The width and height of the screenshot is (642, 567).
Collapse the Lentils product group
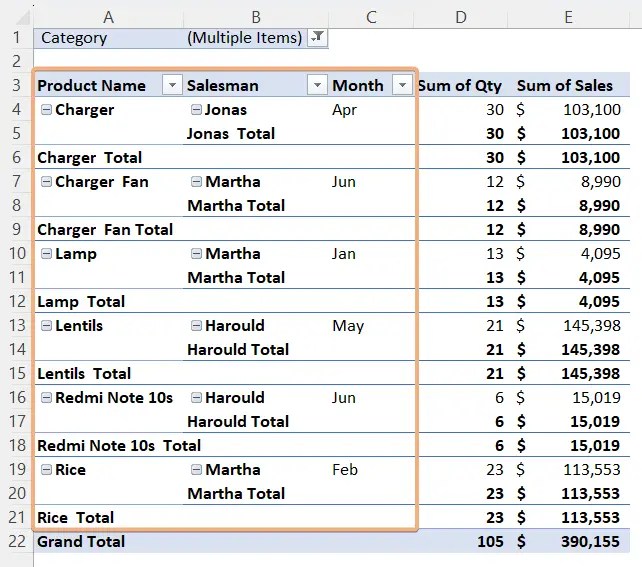(x=46, y=325)
